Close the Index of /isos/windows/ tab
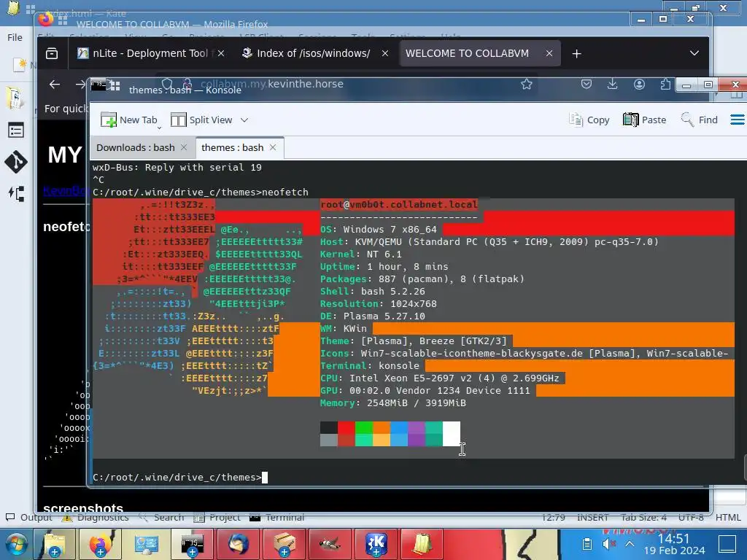 coord(385,53)
